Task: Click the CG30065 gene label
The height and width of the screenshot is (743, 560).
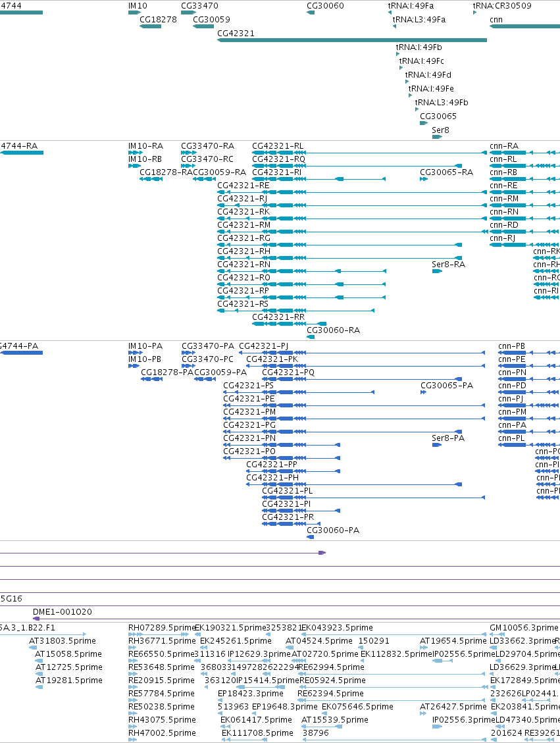Action: [438, 116]
